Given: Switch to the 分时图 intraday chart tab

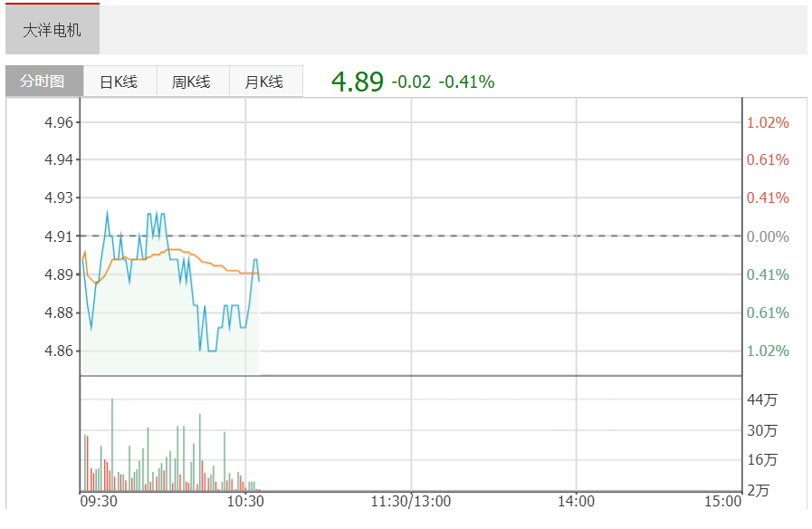Looking at the screenshot, I should tap(44, 81).
